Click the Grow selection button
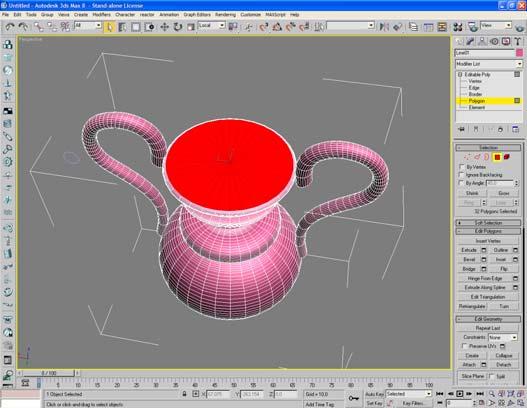The width and height of the screenshot is (527, 408). (503, 193)
